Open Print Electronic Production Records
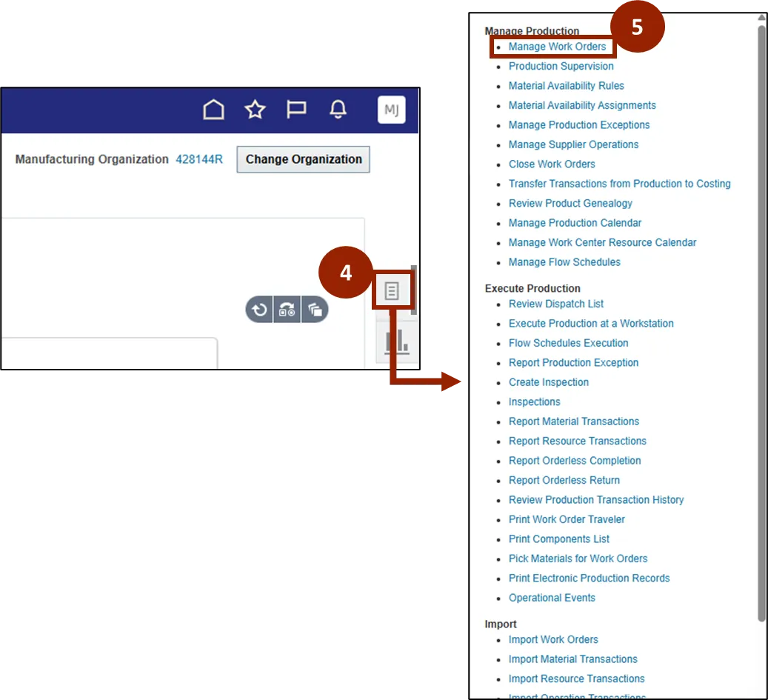The height and width of the screenshot is (700, 768). tap(590, 578)
